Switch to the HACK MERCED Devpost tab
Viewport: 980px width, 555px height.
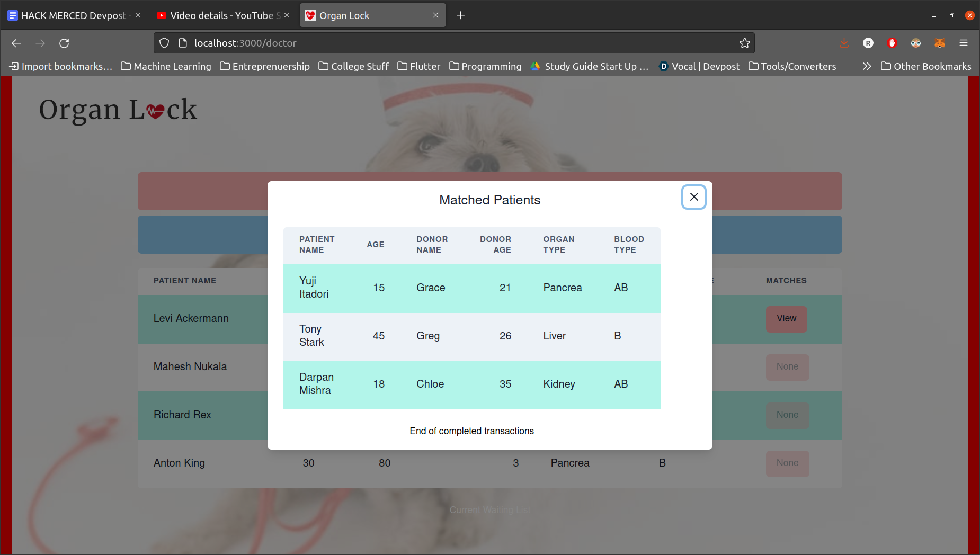[74, 15]
